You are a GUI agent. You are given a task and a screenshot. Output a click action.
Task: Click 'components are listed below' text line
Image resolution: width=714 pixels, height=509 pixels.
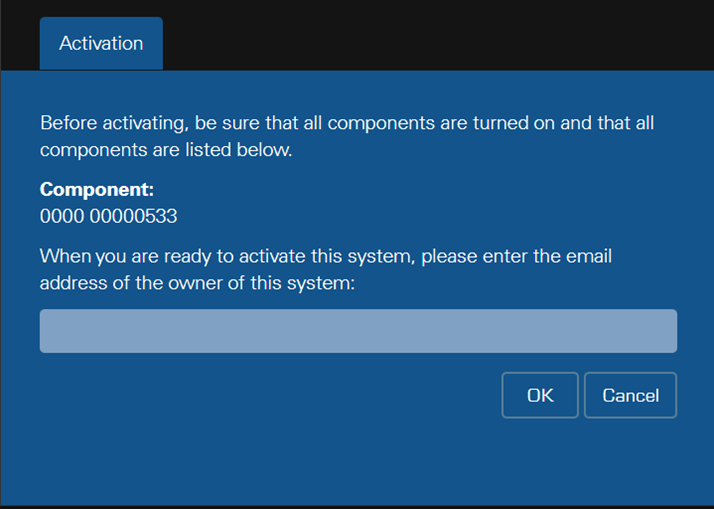click(x=166, y=151)
